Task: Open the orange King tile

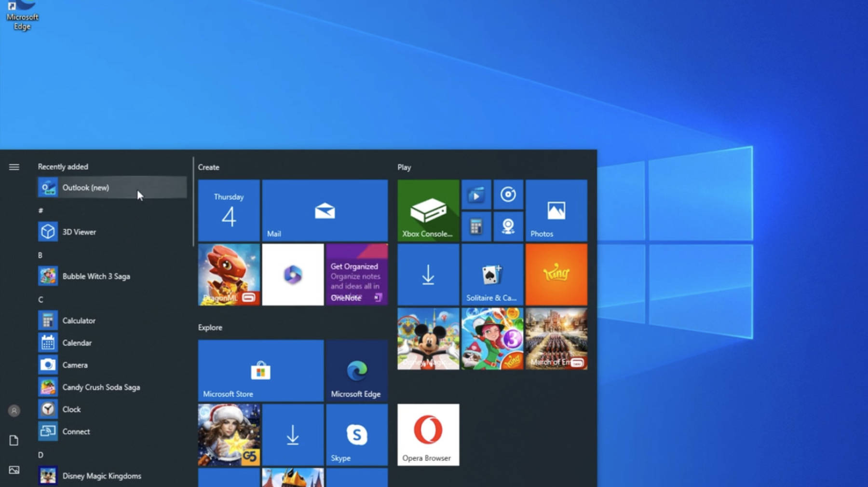Action: (x=556, y=275)
